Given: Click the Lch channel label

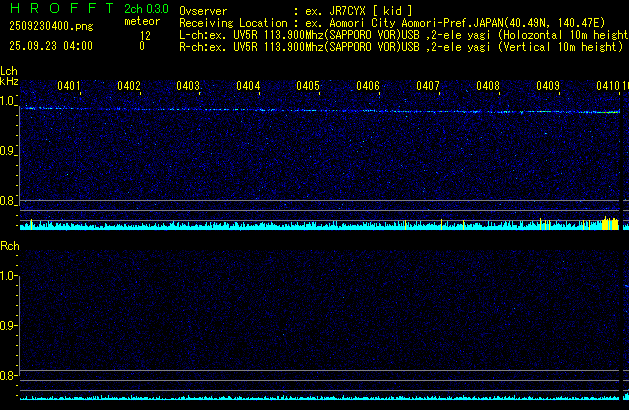Looking at the screenshot, I should tap(9, 71).
